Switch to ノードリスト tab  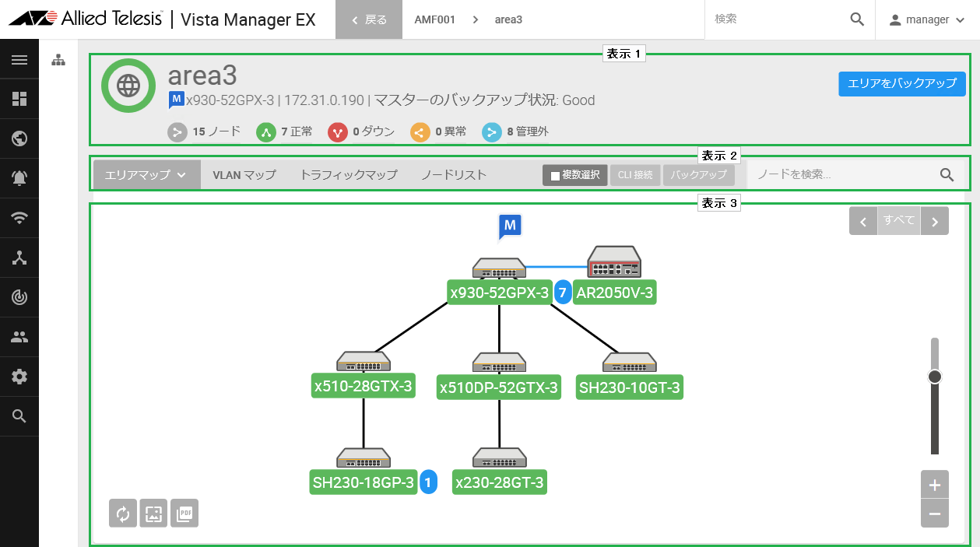pos(454,175)
